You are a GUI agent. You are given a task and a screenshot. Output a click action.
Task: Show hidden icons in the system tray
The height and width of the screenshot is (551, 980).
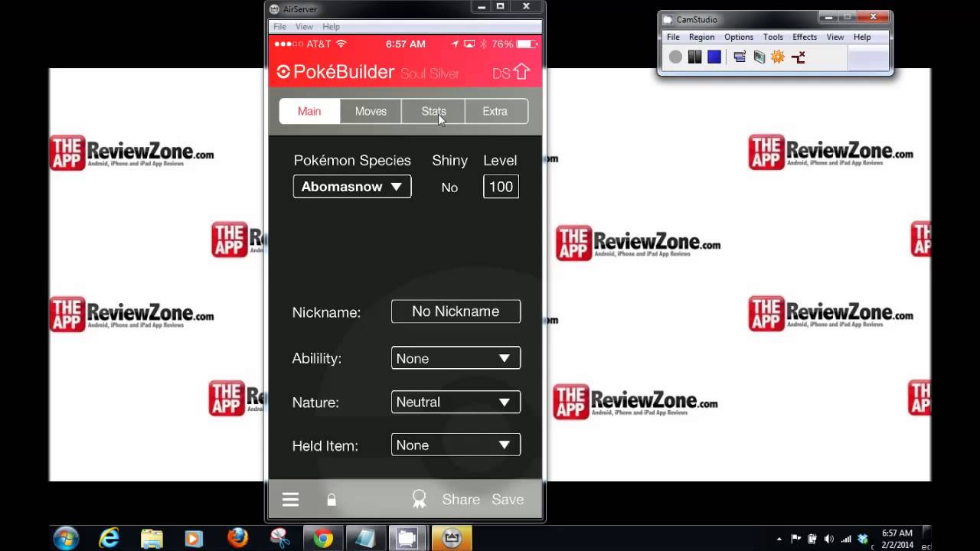click(779, 539)
